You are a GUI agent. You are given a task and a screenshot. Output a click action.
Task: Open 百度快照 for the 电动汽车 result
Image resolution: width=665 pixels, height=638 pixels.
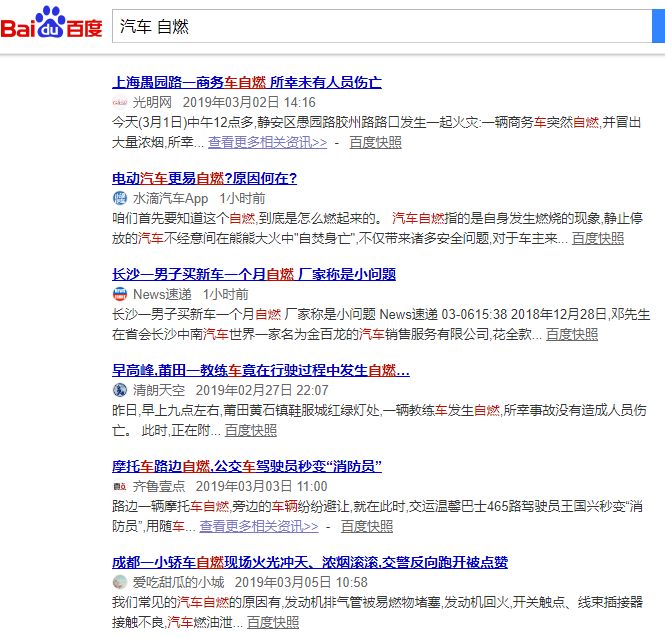(x=598, y=238)
